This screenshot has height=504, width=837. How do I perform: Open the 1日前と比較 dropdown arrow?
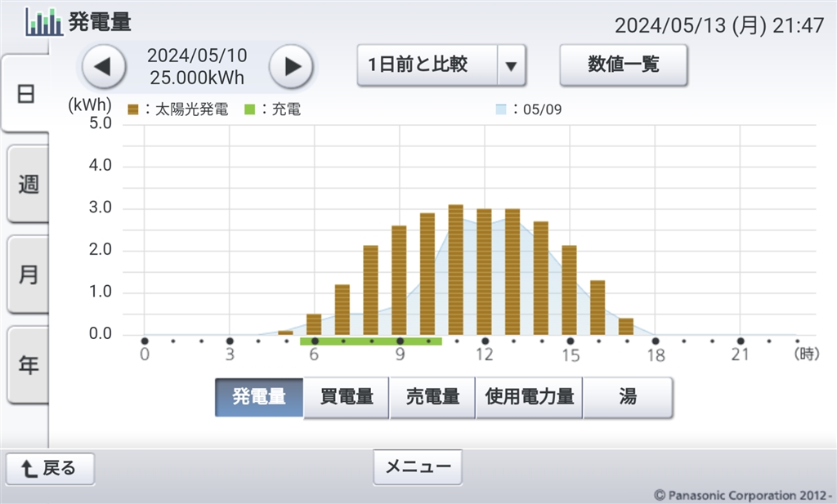point(511,65)
